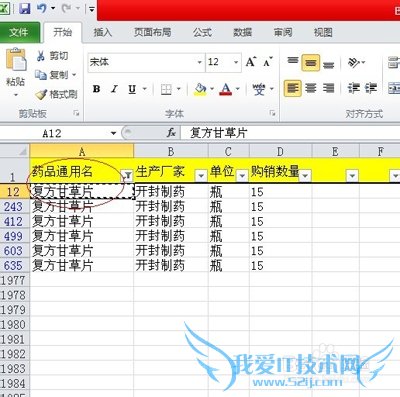Open the 剪贴板 clipboard pane launcher
Image resolution: width=400 pixels, height=397 pixels.
(76, 114)
